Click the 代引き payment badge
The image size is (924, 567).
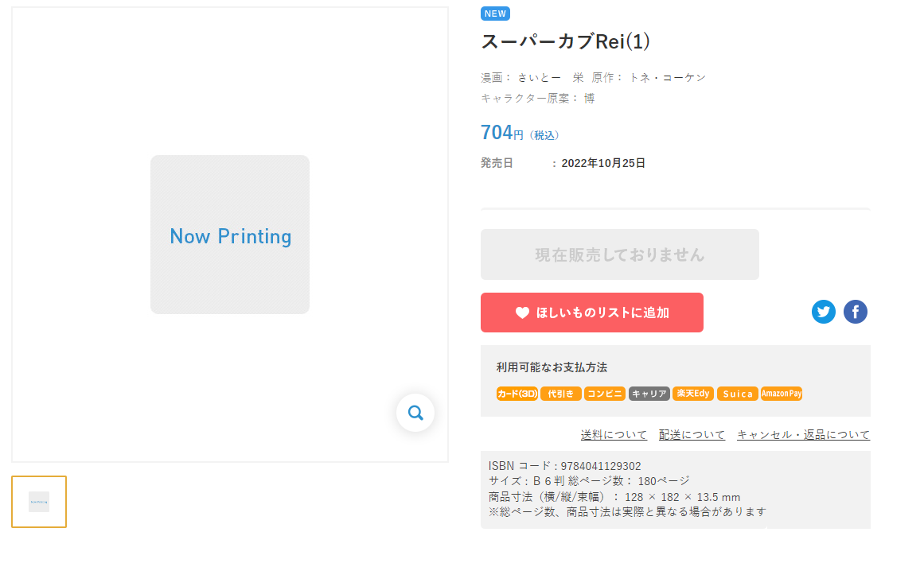tap(561, 394)
